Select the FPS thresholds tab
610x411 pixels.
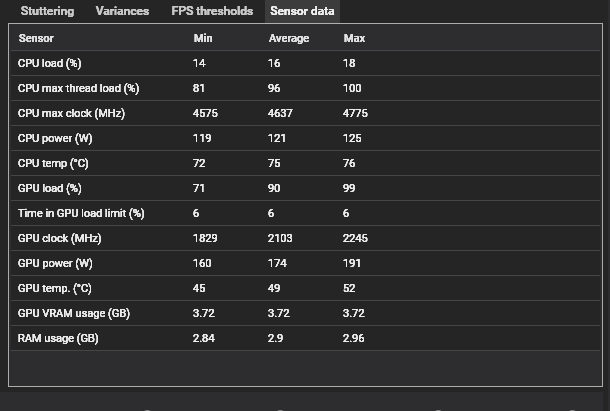point(212,11)
